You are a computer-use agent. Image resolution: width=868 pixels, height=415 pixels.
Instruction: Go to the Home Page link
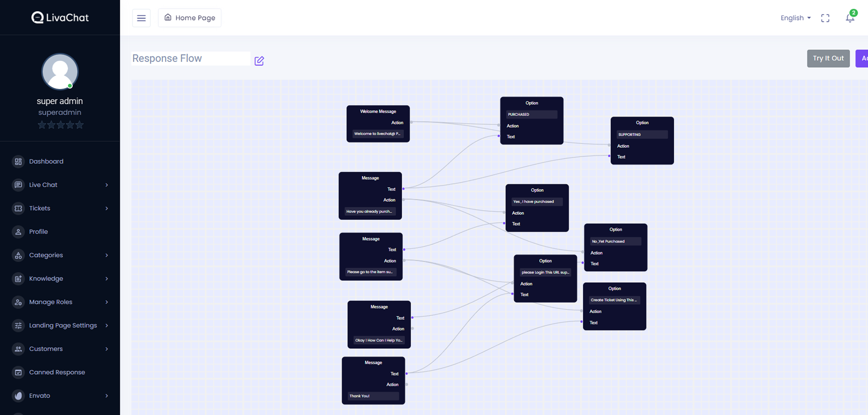[x=189, y=18]
